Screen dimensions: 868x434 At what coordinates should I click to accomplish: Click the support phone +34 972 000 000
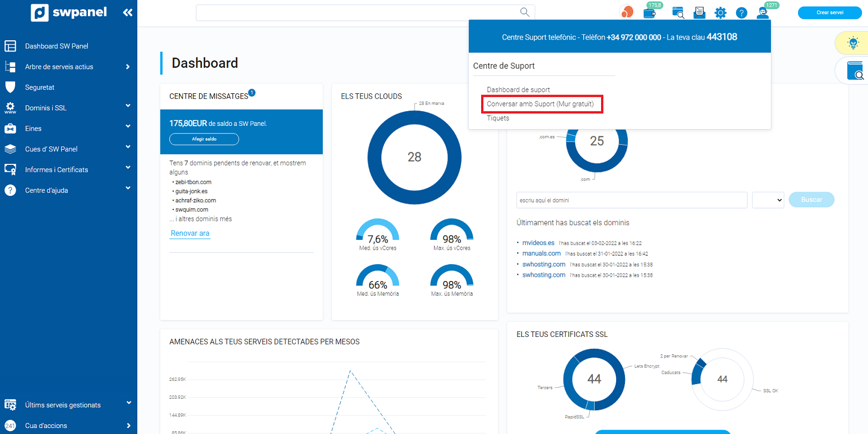coord(634,37)
